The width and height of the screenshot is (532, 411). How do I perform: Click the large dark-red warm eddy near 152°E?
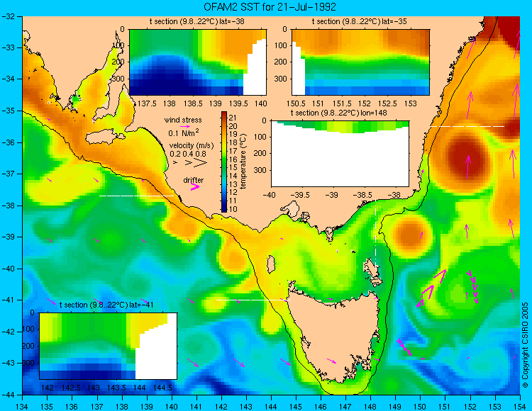[469, 159]
